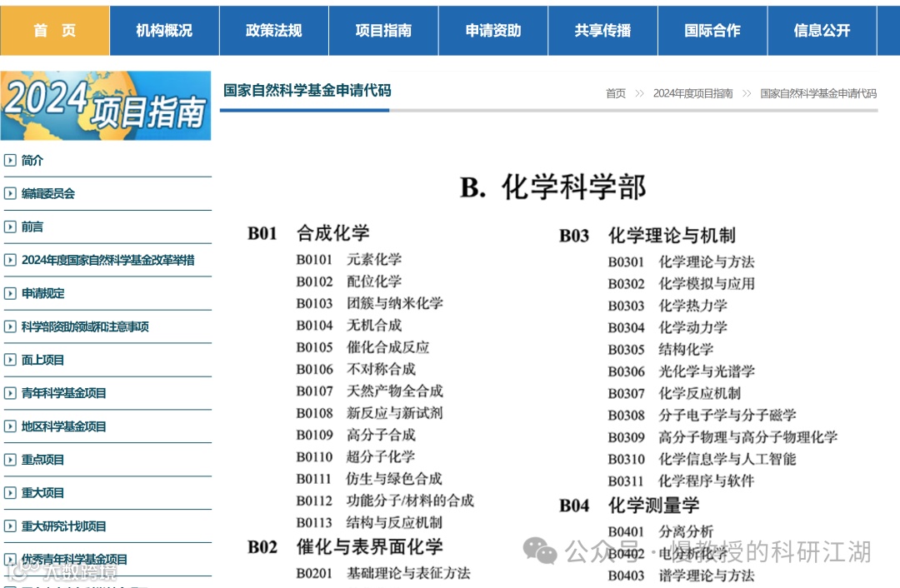Open the 青年科学基金项目 sidebar link
Screen dimensions: 900x588
[63, 393]
